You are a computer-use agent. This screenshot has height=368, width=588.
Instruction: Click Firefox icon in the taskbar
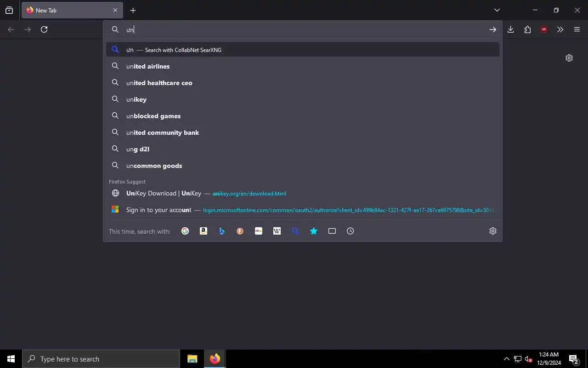tap(215, 359)
